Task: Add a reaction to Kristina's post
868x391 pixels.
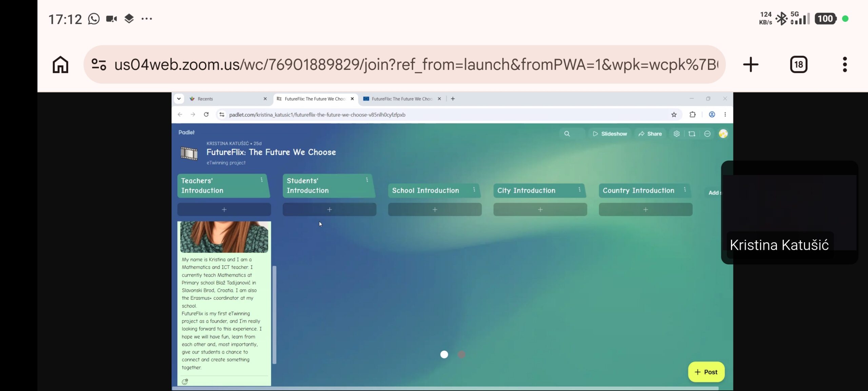Action: click(185, 382)
